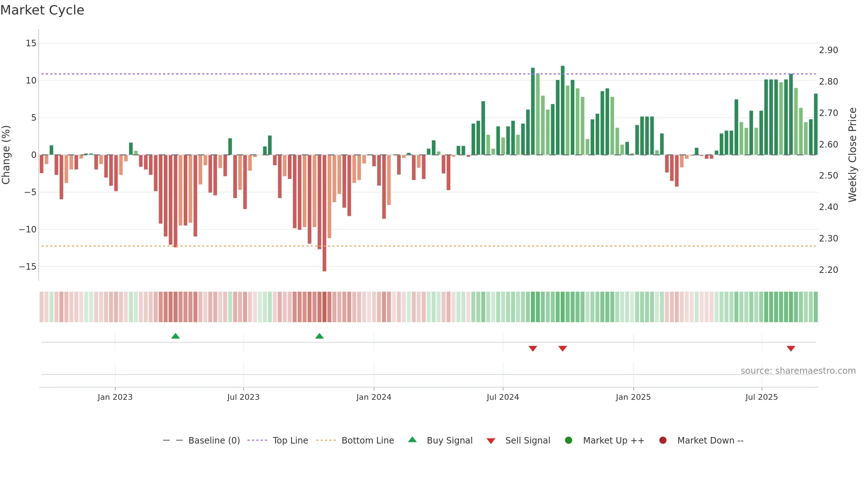Click the Sell Signal legend entry

tap(518, 440)
